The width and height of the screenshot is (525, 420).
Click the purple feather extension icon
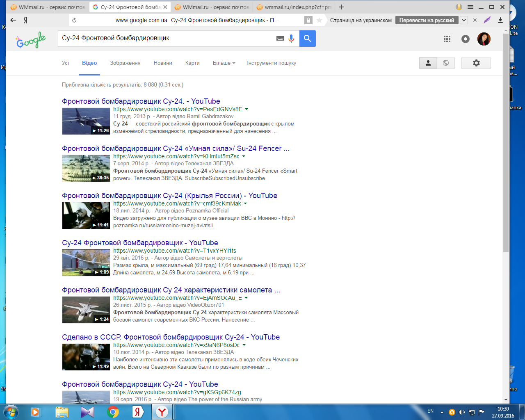pos(487,20)
